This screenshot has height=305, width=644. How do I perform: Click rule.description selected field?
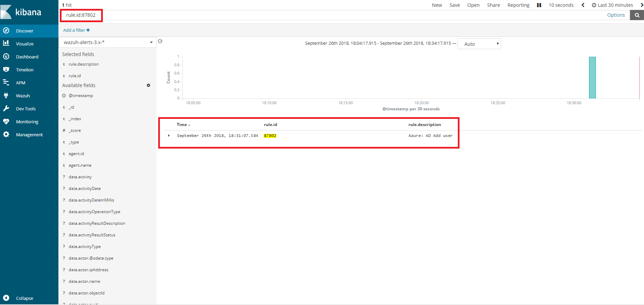(84, 64)
